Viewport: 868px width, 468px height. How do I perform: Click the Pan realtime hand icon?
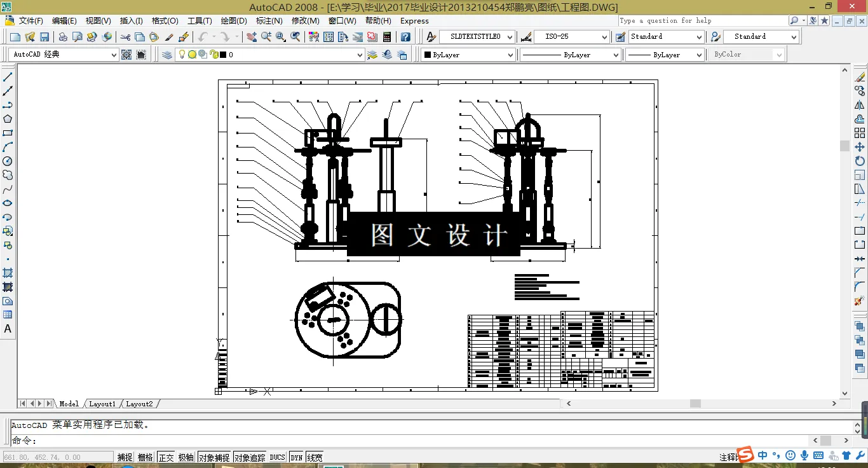[252, 37]
